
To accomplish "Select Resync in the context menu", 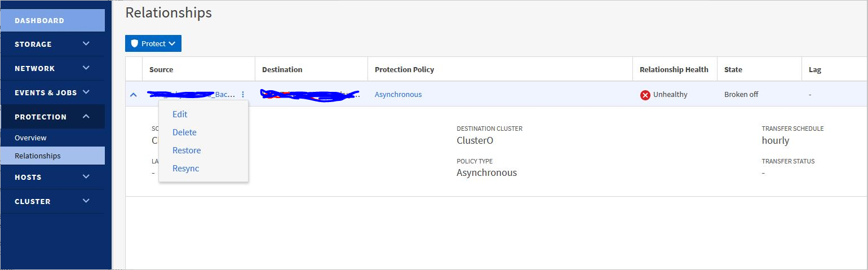I will [x=185, y=169].
